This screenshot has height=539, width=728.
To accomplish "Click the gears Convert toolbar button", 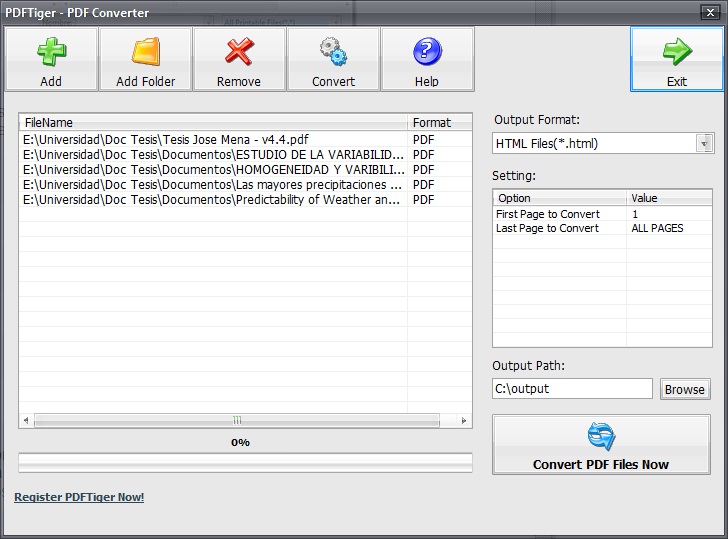I will (333, 59).
